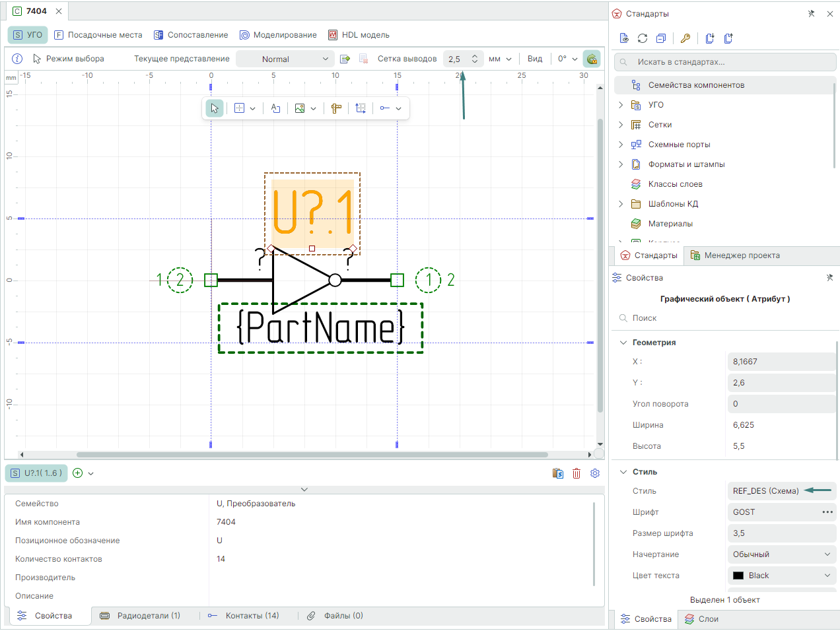Open settings gear above component properties
Image resolution: width=840 pixels, height=631 pixels.
(595, 473)
